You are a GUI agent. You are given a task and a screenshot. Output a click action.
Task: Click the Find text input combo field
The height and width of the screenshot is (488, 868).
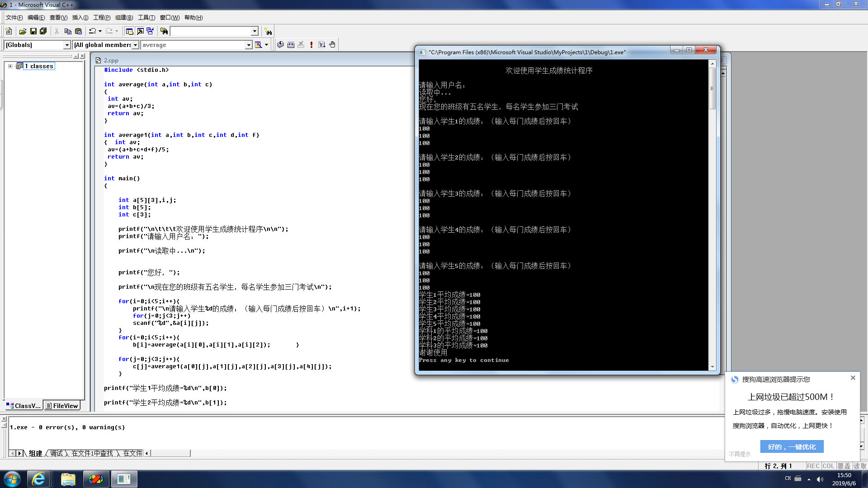(210, 31)
